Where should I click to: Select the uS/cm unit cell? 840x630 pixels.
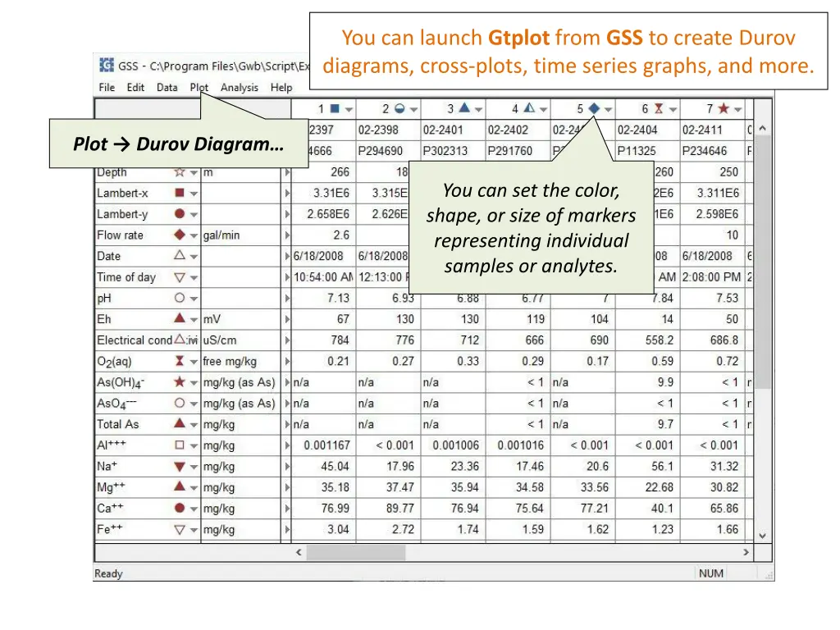[x=240, y=340]
